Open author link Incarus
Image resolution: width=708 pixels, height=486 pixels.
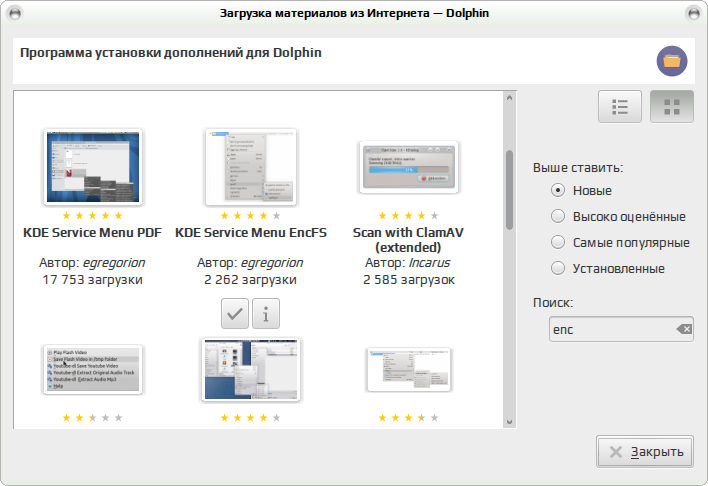[429, 263]
